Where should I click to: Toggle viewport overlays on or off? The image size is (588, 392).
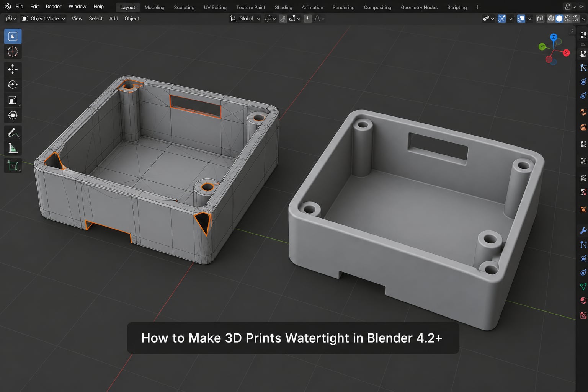521,18
